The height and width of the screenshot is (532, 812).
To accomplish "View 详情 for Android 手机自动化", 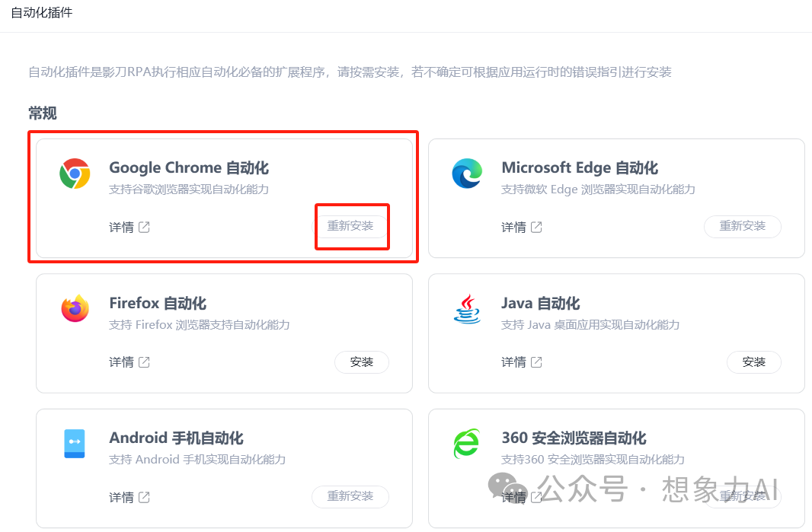I will [121, 497].
